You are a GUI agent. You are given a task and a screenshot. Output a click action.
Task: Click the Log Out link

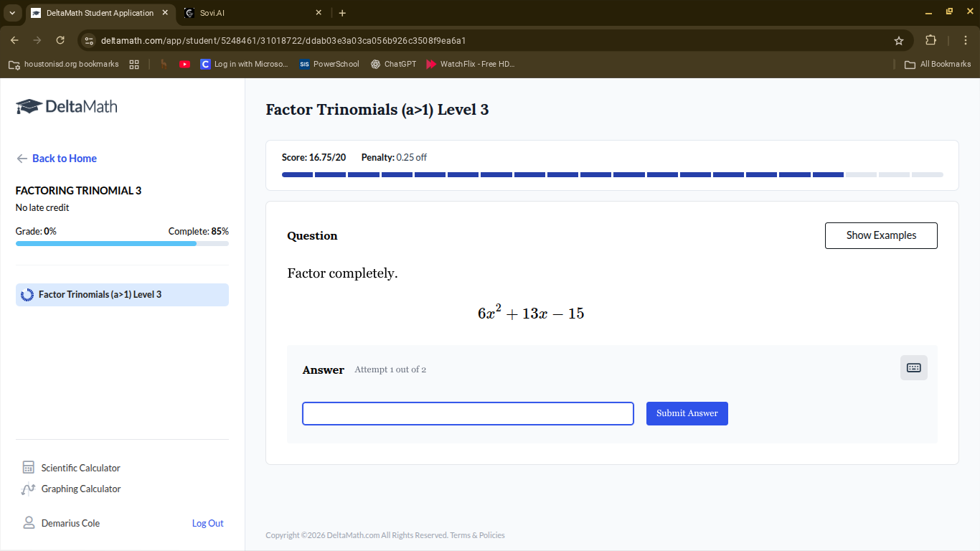tap(208, 523)
